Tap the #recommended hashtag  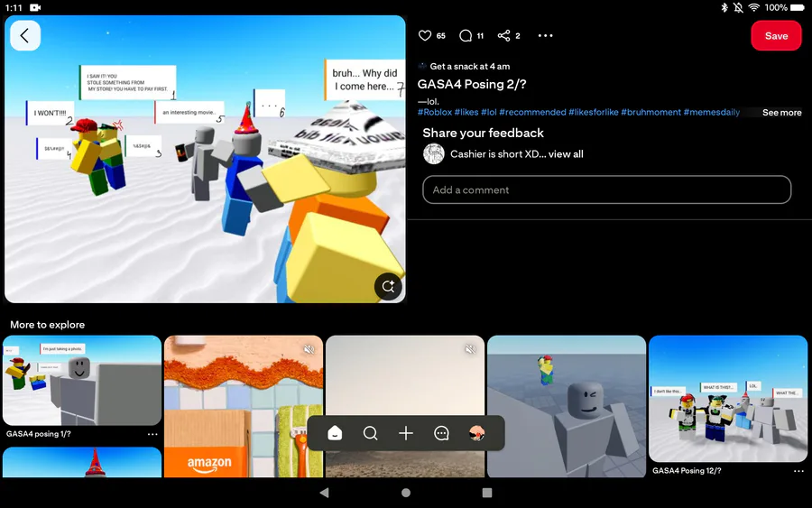click(532, 113)
